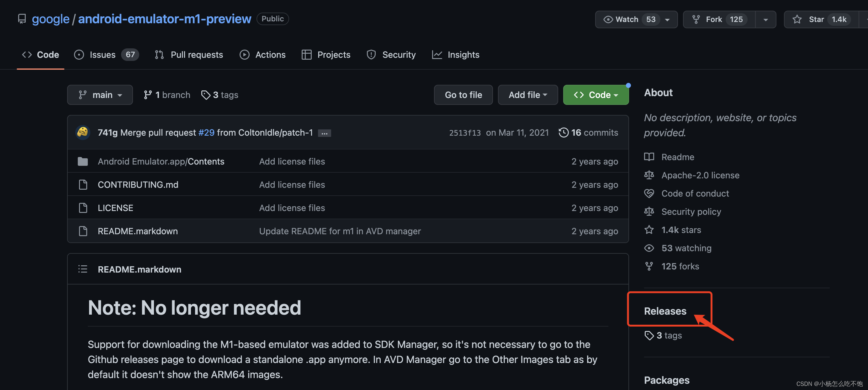Expand the Add file dropdown
Image resolution: width=868 pixels, height=390 pixels.
point(527,95)
